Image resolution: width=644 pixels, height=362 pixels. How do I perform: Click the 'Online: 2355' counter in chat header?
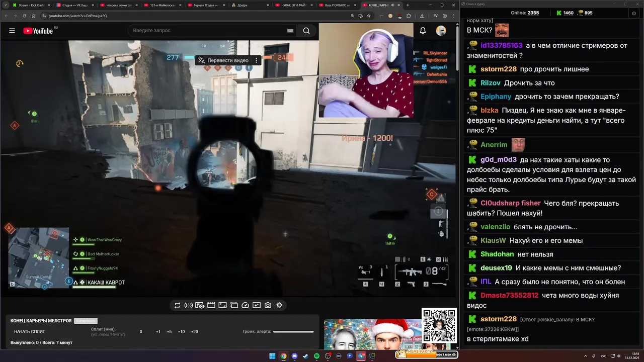[x=525, y=13]
